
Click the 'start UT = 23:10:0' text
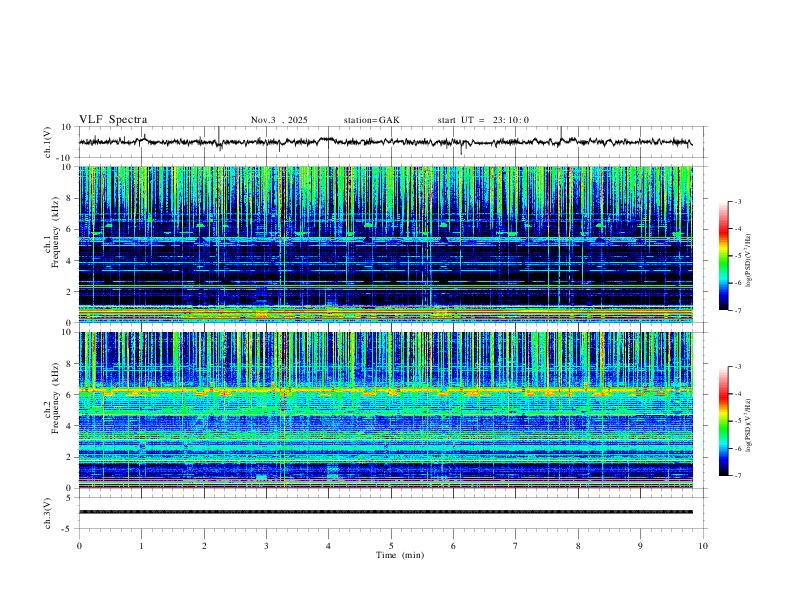pyautogui.click(x=483, y=120)
